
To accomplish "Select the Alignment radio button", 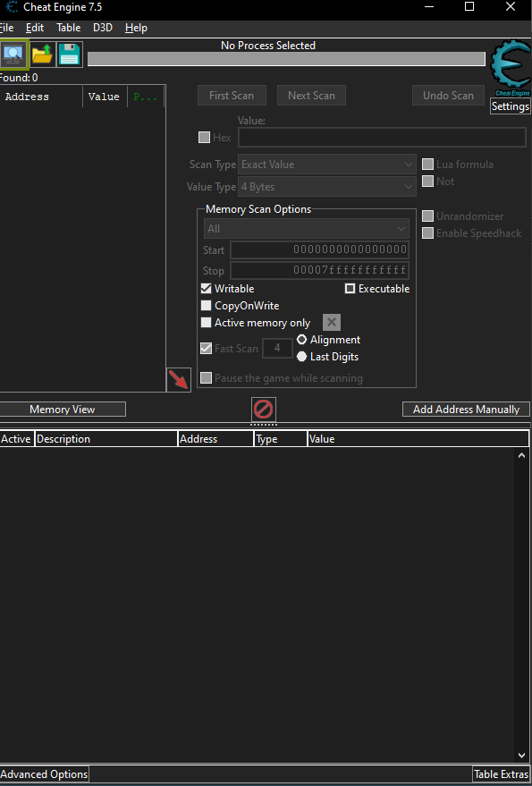I will click(x=302, y=340).
